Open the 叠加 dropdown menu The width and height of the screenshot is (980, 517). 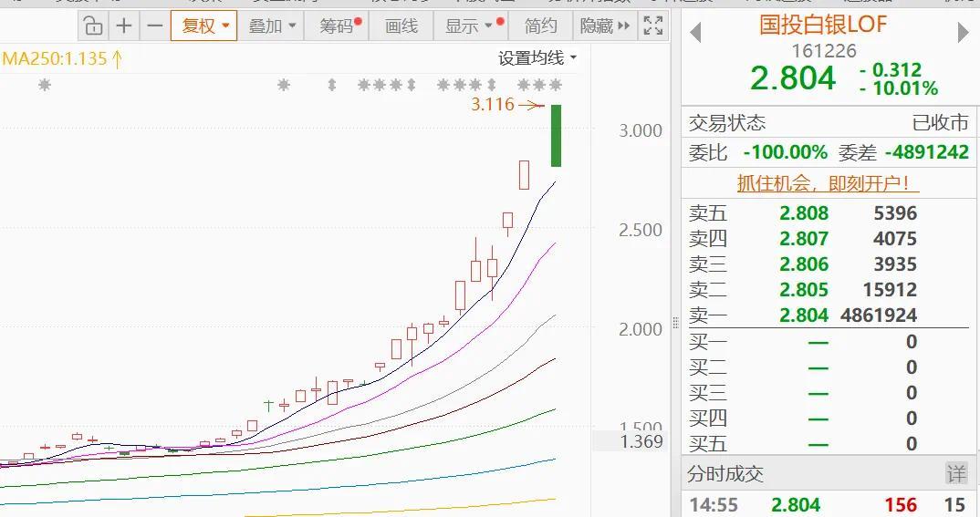pos(273,26)
